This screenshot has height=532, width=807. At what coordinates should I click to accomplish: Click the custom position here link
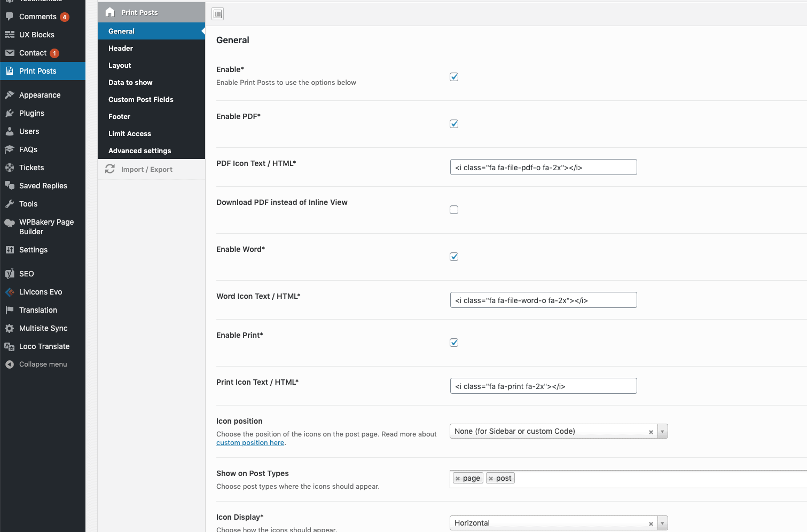[x=250, y=442]
